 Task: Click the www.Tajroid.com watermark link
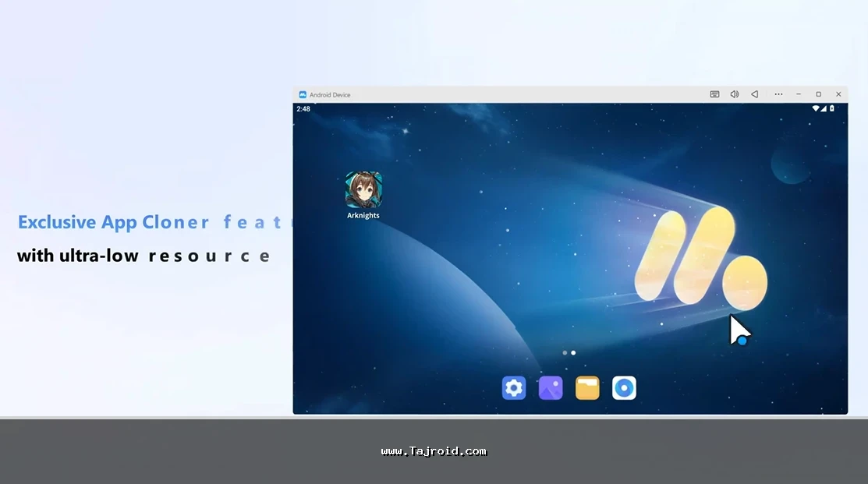[434, 451]
